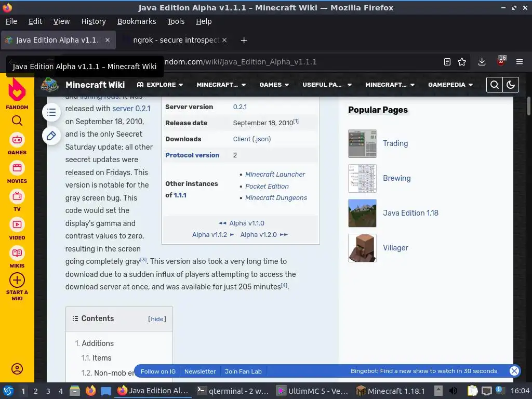Click the Minecraft Wiki logo image
This screenshot has height=399, width=532.
click(x=50, y=85)
